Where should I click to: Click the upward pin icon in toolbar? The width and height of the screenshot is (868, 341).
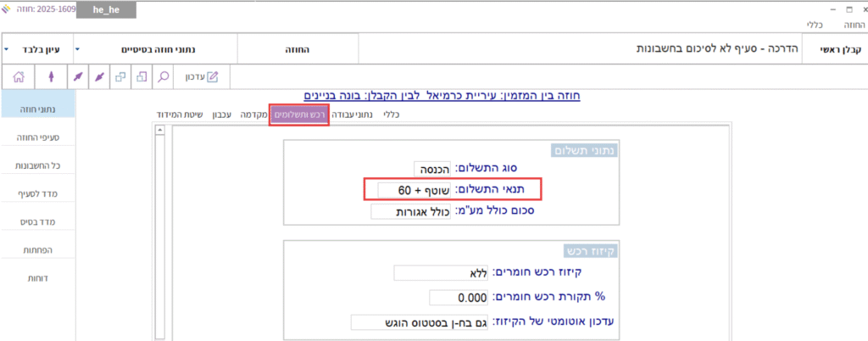click(x=52, y=77)
